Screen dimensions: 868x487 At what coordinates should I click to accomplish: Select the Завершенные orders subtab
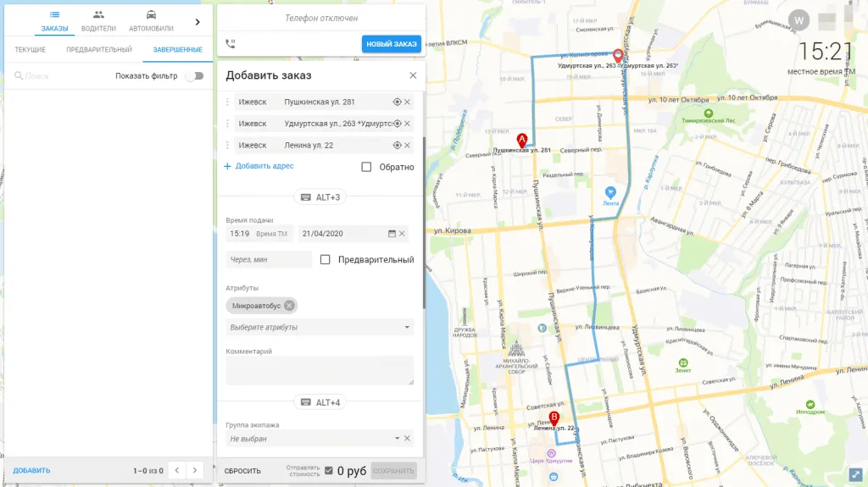178,50
